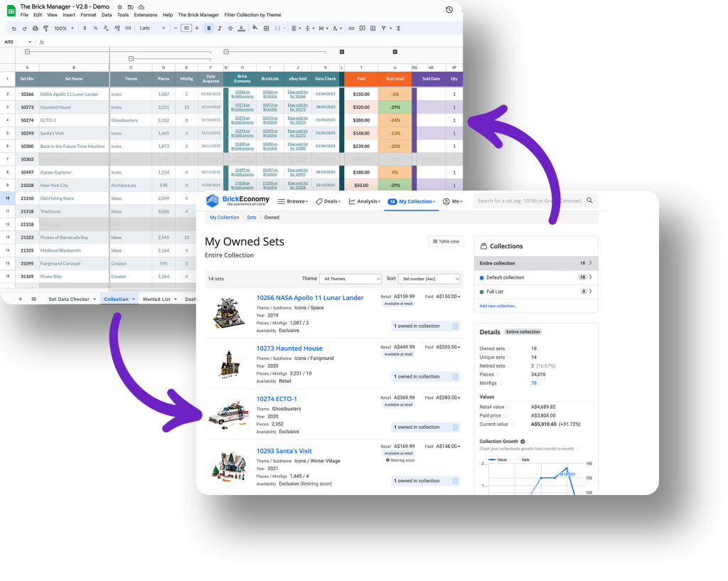This screenshot has width=728, height=581.
Task: Apply percent format icon
Action: click(95, 28)
